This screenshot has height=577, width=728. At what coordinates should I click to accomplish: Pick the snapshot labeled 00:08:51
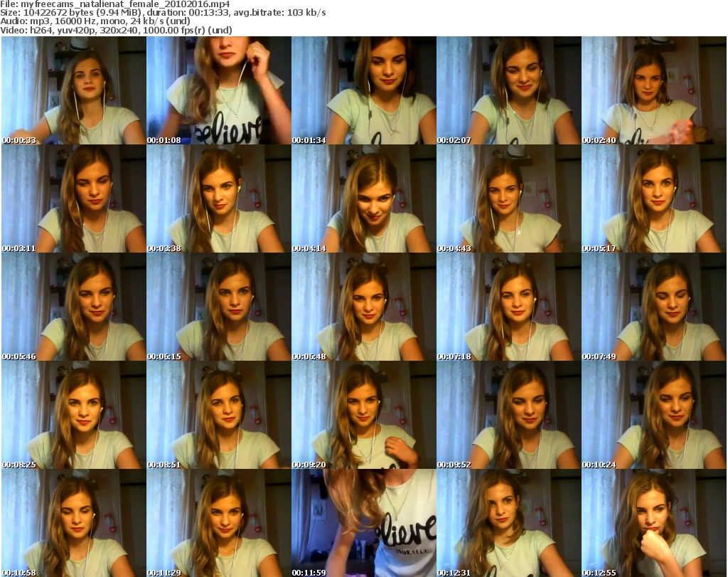[x=219, y=415]
